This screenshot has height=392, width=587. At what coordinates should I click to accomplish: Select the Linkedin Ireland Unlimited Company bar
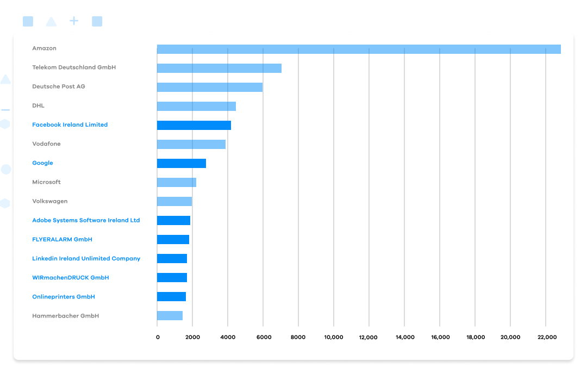pyautogui.click(x=172, y=258)
